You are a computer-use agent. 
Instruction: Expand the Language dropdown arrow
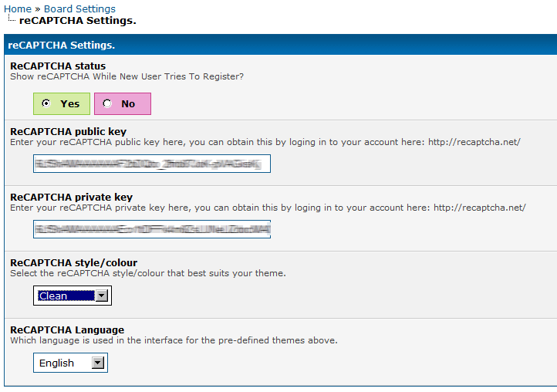(x=98, y=363)
